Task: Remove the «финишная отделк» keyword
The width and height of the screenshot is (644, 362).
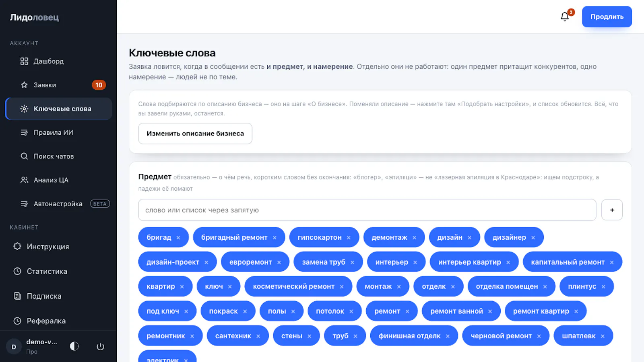Action: [x=448, y=336]
